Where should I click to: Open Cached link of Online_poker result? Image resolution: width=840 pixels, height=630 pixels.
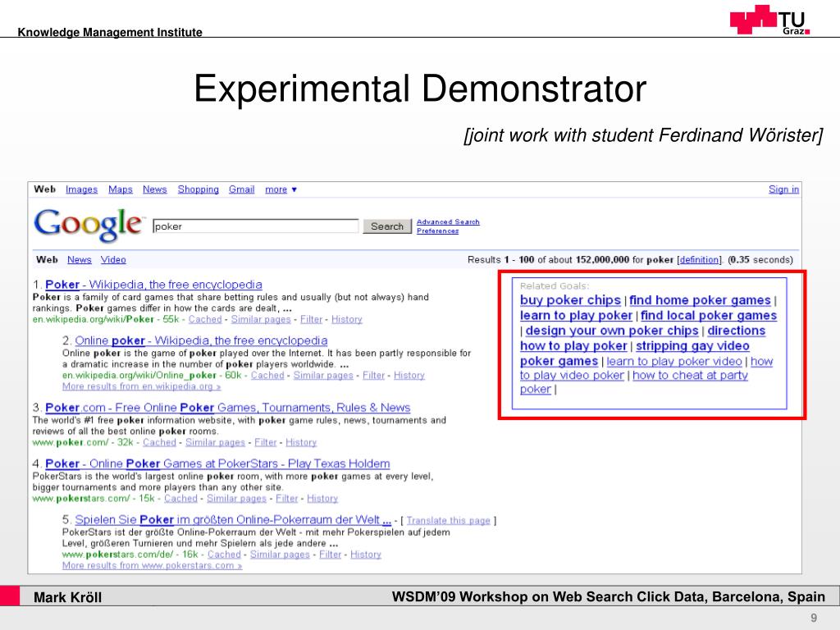267,376
